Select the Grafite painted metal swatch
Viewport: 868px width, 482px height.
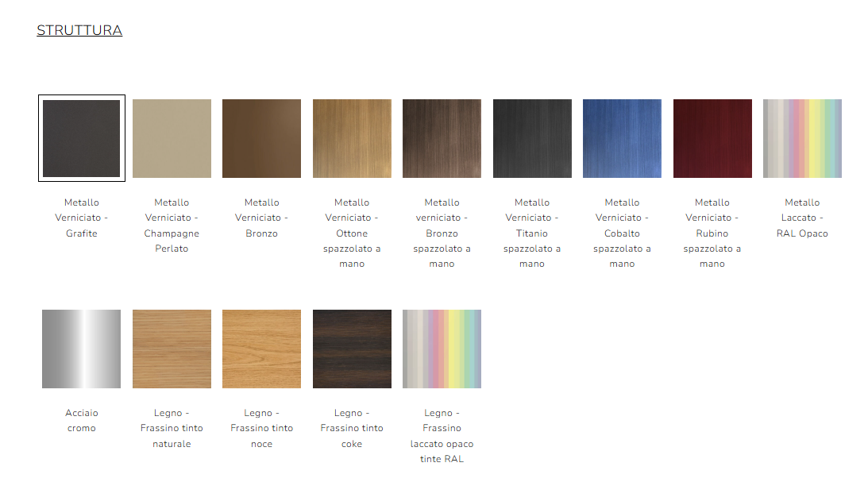(x=81, y=138)
